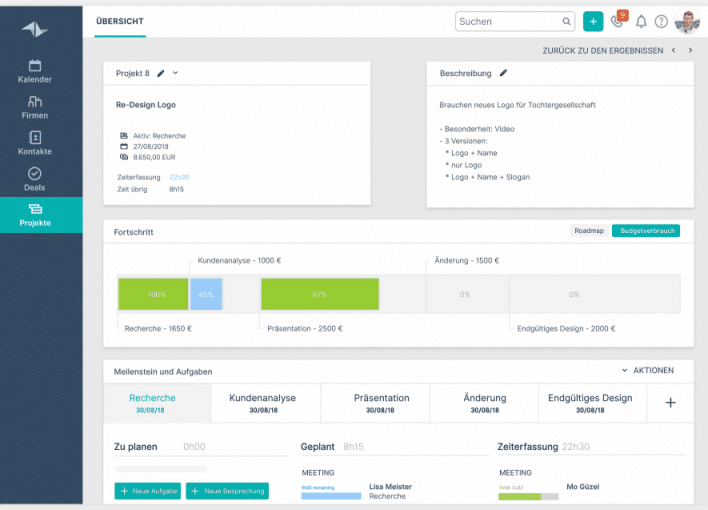Click the green plus add button
708x510 pixels.
click(x=593, y=21)
